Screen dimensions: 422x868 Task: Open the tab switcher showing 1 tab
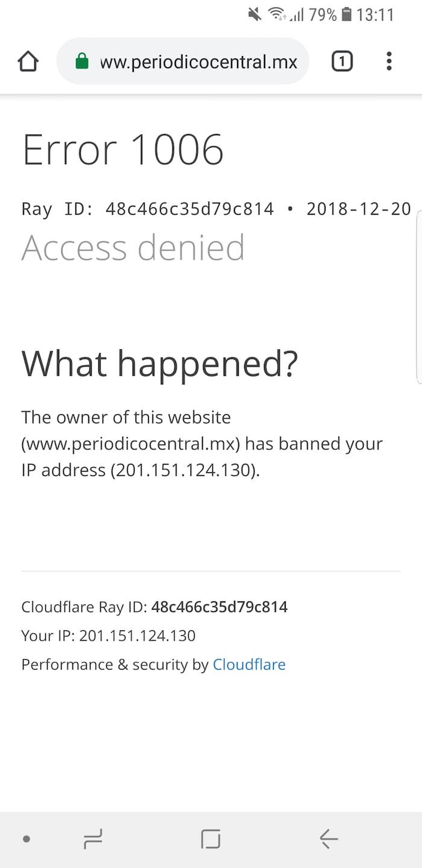tap(342, 61)
